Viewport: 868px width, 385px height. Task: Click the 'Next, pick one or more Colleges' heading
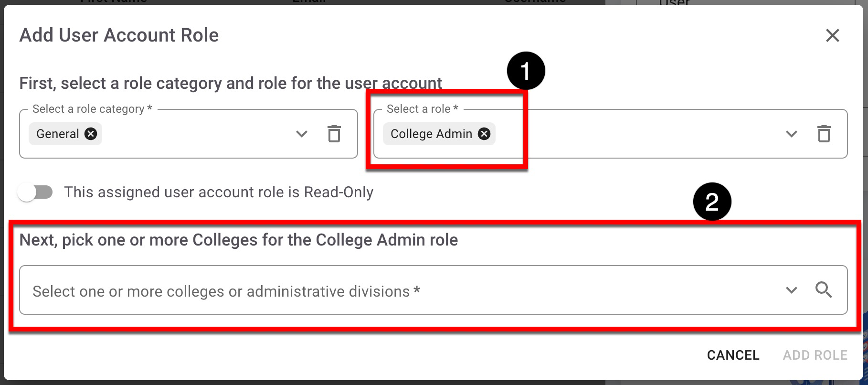[238, 240]
